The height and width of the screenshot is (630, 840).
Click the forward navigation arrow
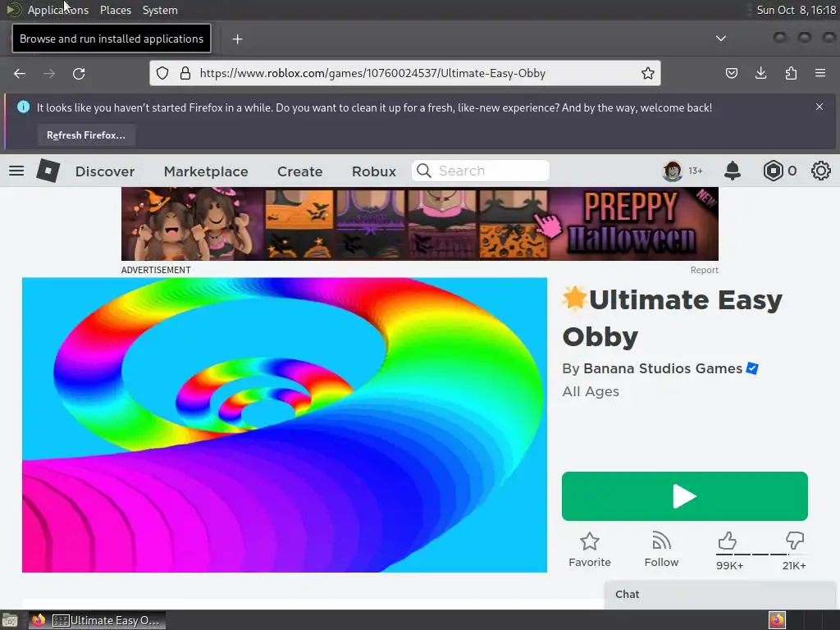pyautogui.click(x=49, y=73)
